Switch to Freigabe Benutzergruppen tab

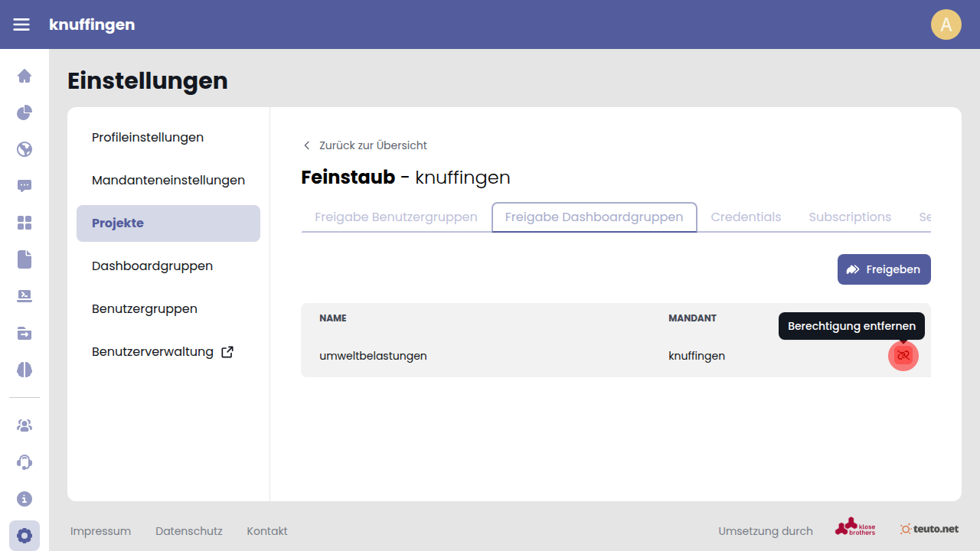click(x=396, y=217)
